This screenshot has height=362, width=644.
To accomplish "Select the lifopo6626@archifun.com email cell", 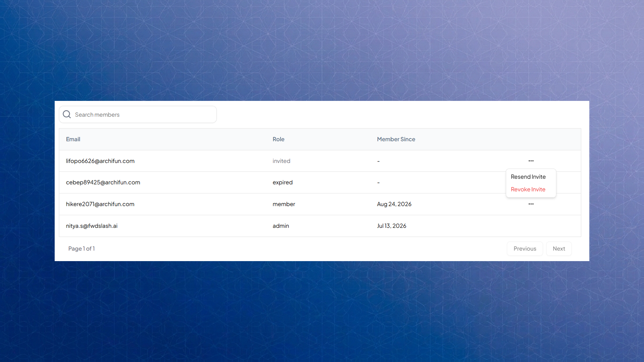I will point(100,161).
